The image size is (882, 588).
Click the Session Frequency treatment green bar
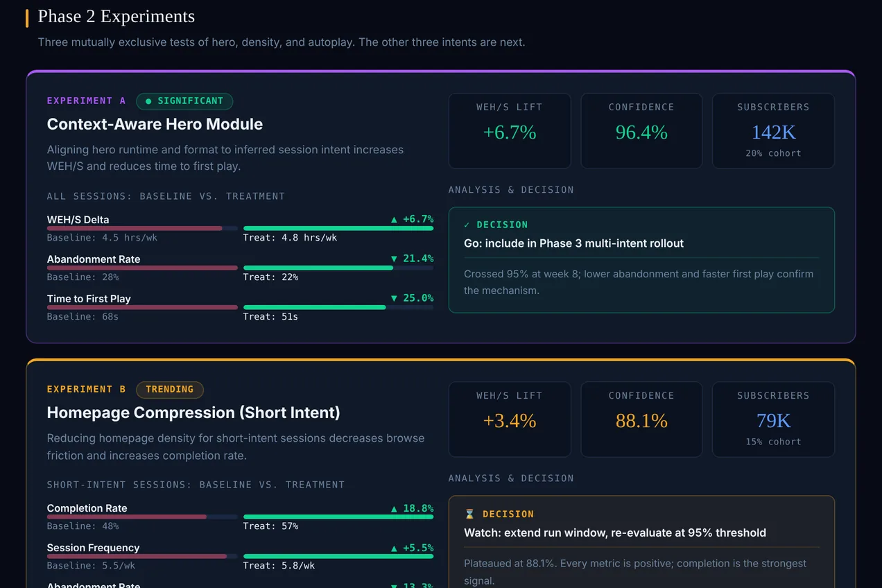point(338,556)
